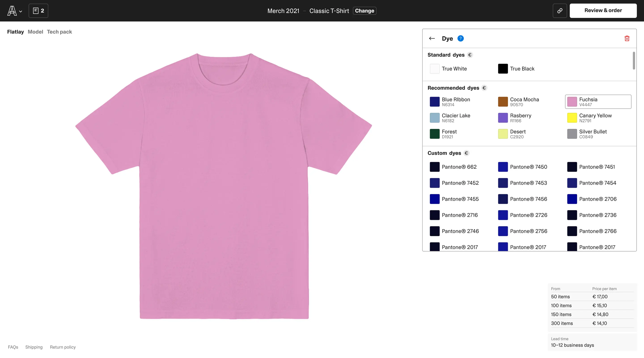This screenshot has height=358, width=644.
Task: Click the Review & order button
Action: (x=603, y=11)
